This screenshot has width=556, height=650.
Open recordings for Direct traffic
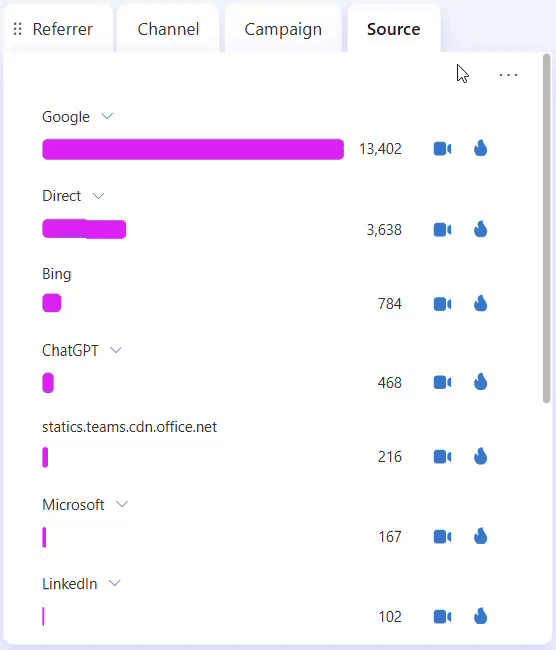pyautogui.click(x=442, y=230)
